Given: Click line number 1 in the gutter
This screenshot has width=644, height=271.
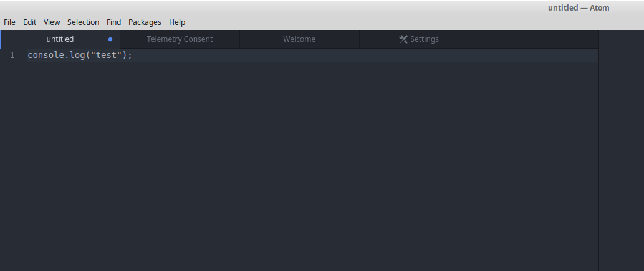Looking at the screenshot, I should pyautogui.click(x=12, y=56).
